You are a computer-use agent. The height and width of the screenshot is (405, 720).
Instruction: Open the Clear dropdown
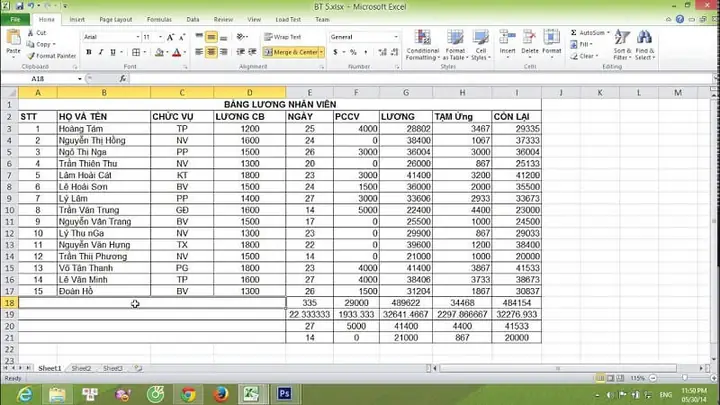coord(584,56)
